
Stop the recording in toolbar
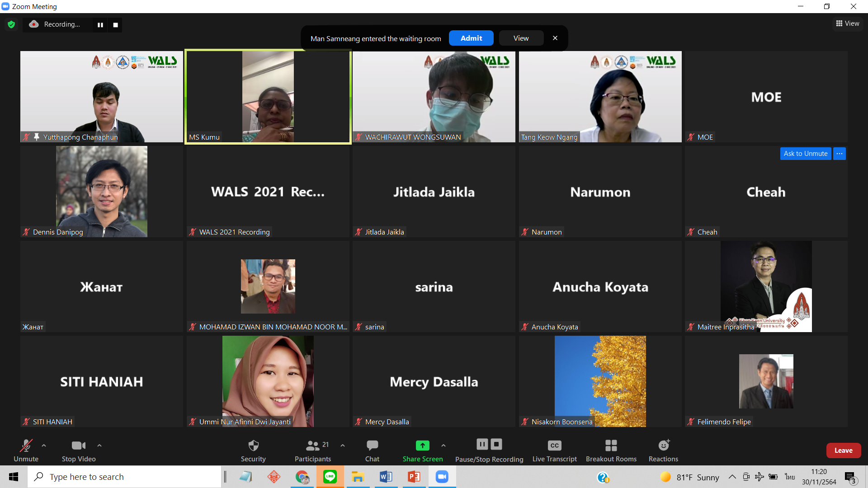[496, 445]
